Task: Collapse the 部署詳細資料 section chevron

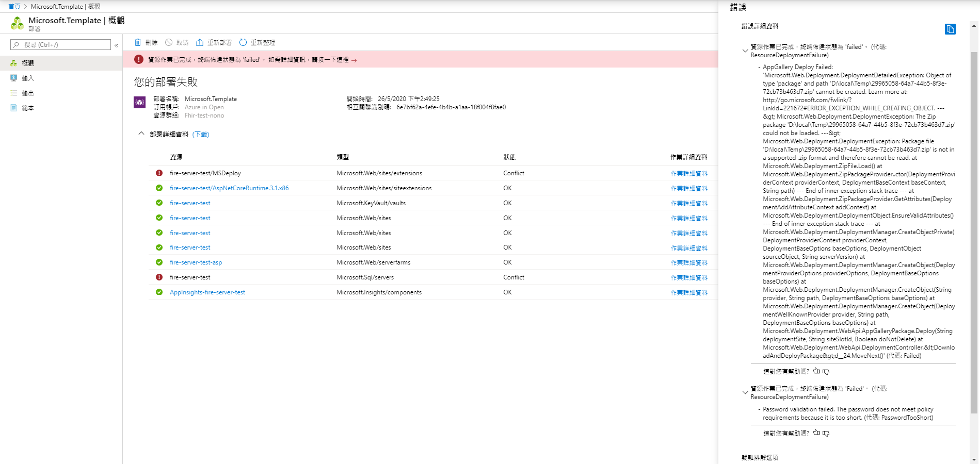Action: pyautogui.click(x=141, y=134)
